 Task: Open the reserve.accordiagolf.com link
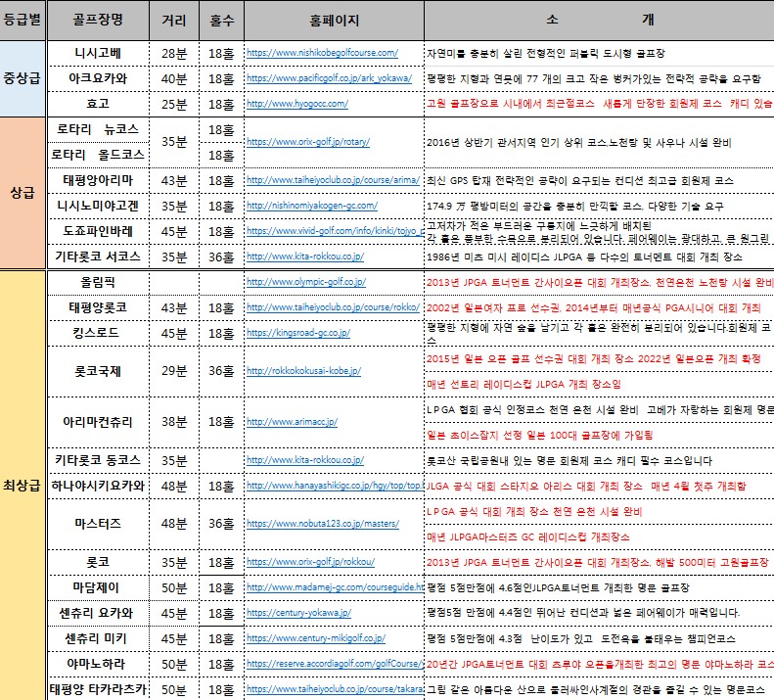(x=335, y=664)
